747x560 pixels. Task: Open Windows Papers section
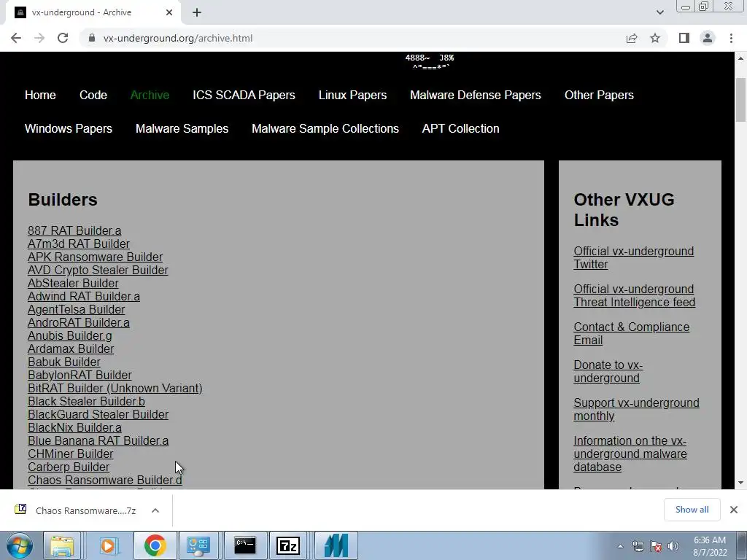(x=69, y=128)
